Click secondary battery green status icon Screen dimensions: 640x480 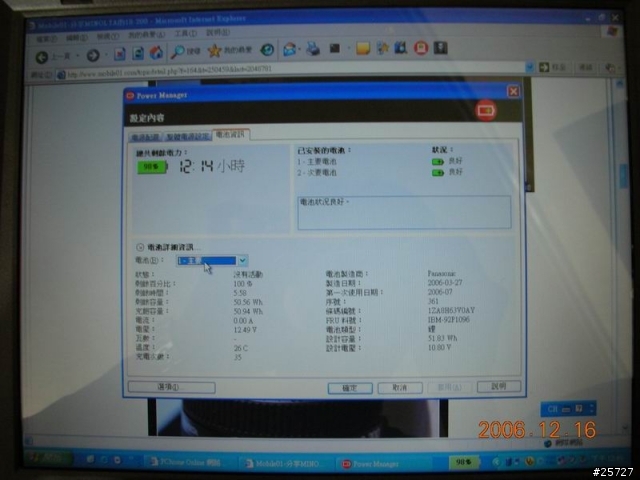[x=438, y=173]
